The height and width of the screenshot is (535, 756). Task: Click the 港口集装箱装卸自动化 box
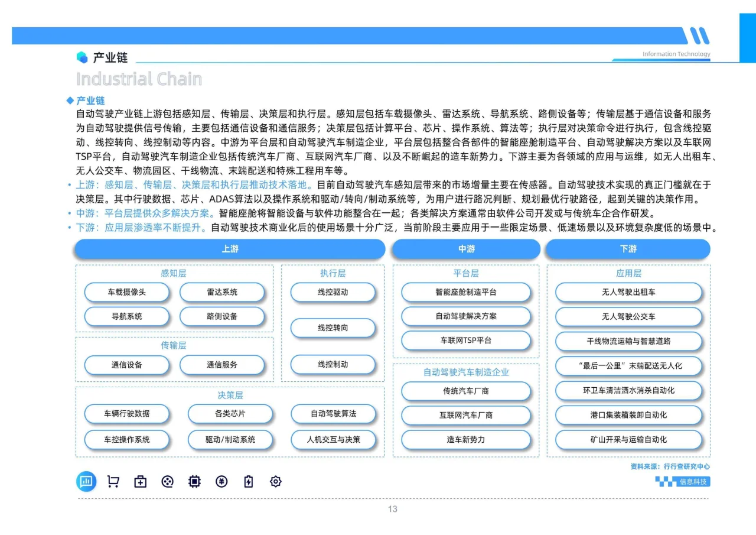tap(628, 415)
